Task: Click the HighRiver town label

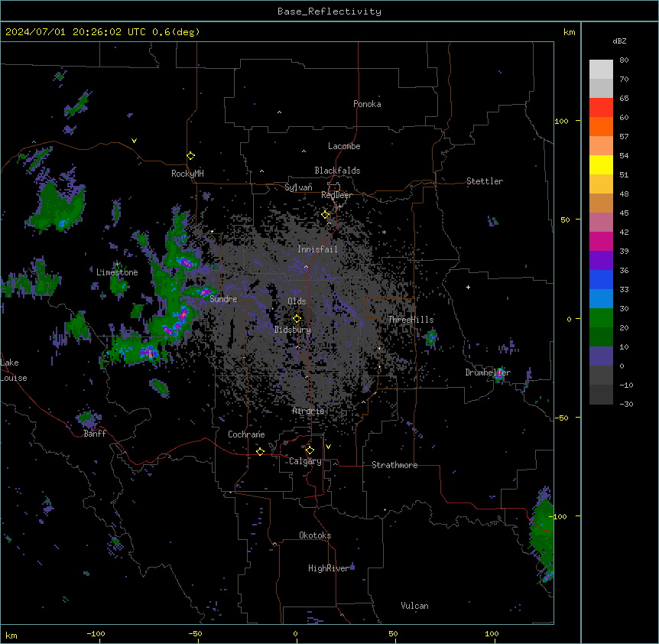Action: [329, 568]
